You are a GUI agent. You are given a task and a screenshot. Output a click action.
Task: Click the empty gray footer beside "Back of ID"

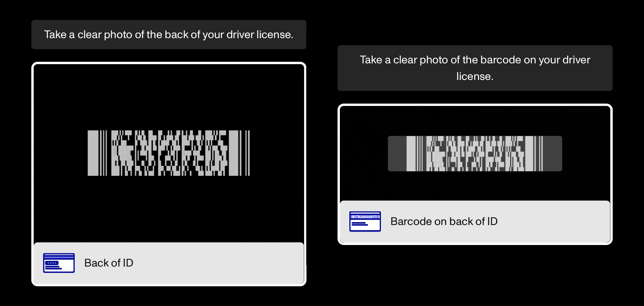click(218, 263)
